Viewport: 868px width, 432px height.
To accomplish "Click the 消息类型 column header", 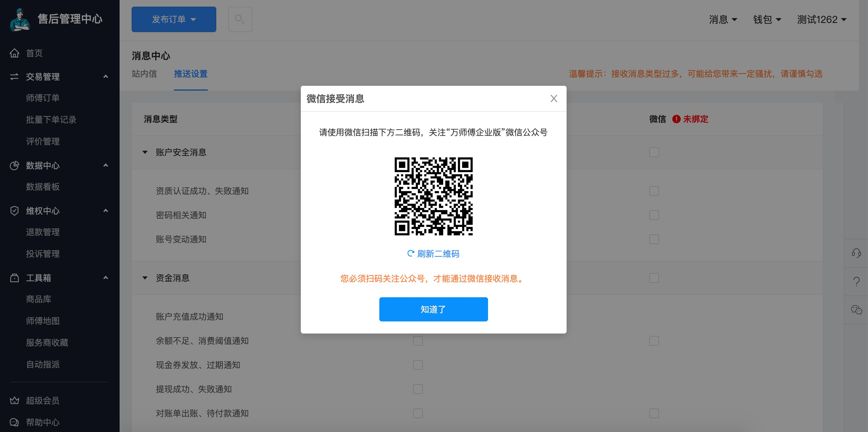I will pos(160,119).
